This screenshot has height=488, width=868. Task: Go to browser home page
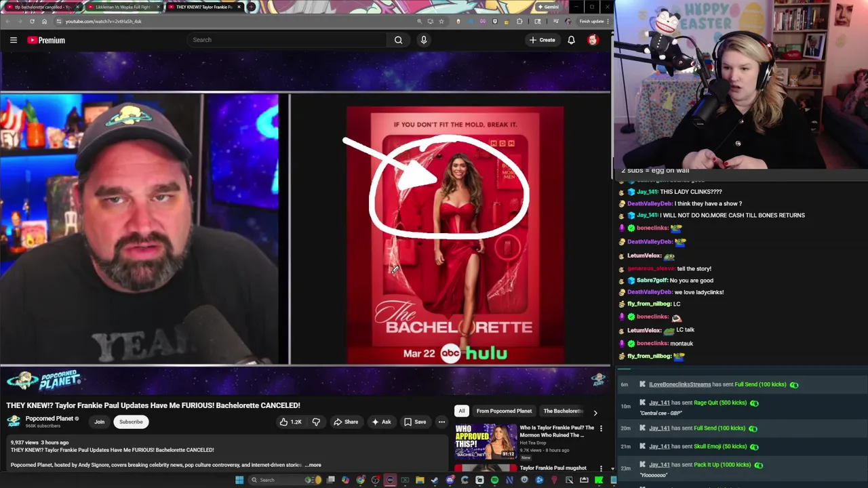[x=44, y=21]
